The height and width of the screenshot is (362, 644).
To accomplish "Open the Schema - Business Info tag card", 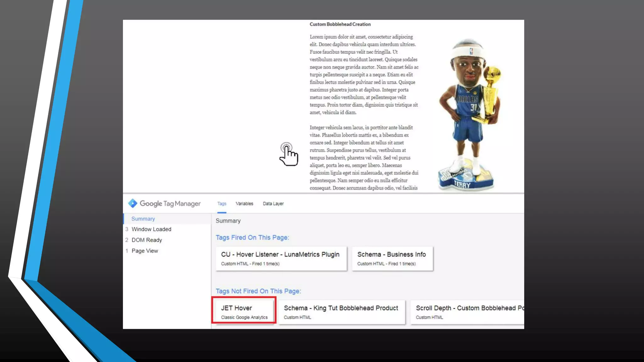I will (x=392, y=258).
